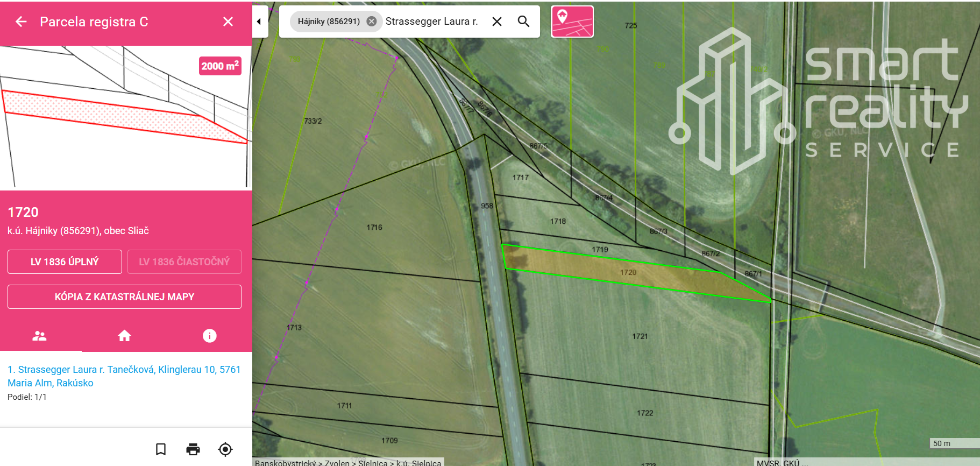Center map on parcel with locate icon
980x466 pixels.
pos(225,449)
